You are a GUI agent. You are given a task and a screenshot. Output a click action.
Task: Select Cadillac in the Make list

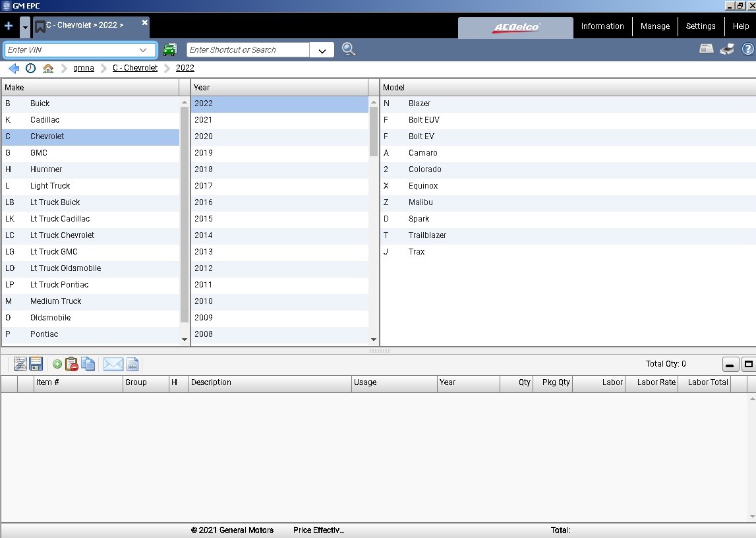[x=91, y=120]
